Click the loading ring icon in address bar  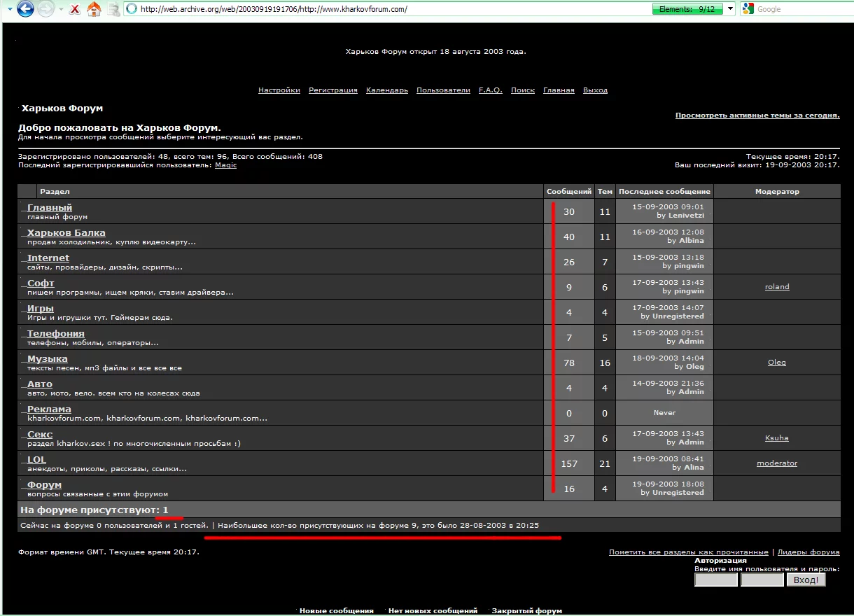(132, 9)
